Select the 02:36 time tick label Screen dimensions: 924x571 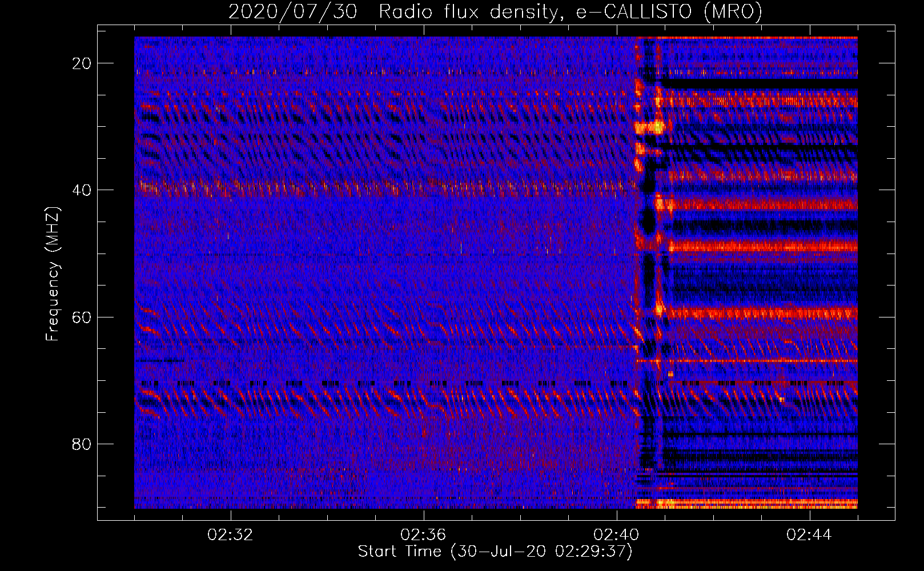[x=423, y=535]
